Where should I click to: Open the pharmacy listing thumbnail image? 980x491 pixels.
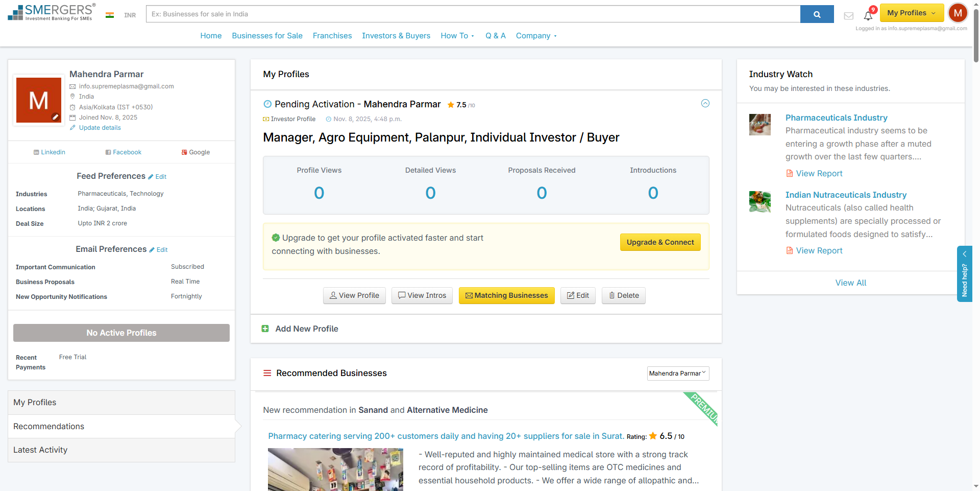[335, 469]
